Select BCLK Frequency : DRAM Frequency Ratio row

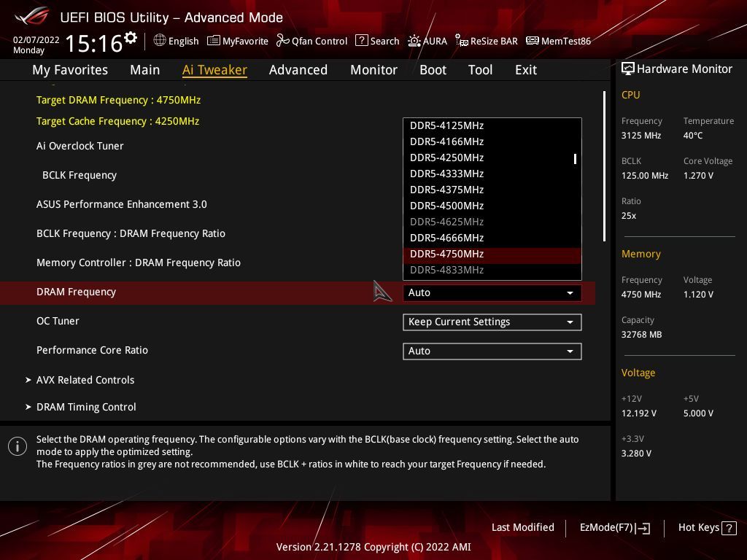131,234
